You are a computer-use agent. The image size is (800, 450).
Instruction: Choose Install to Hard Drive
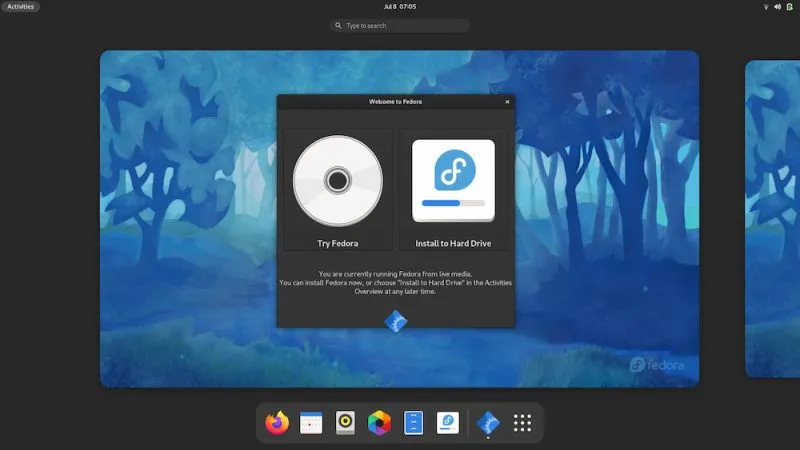click(453, 190)
